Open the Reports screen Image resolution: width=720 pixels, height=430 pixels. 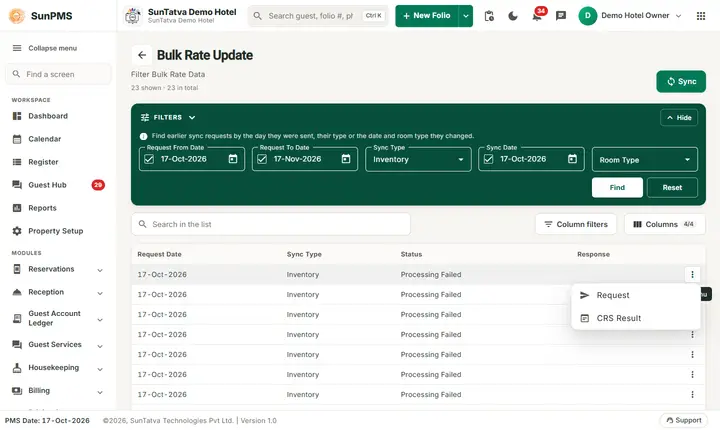[x=42, y=208]
